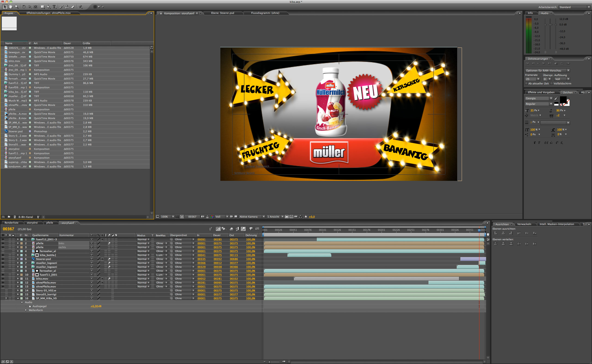Select the Hand tool in the toolbar
The image size is (592, 364).
11,7
